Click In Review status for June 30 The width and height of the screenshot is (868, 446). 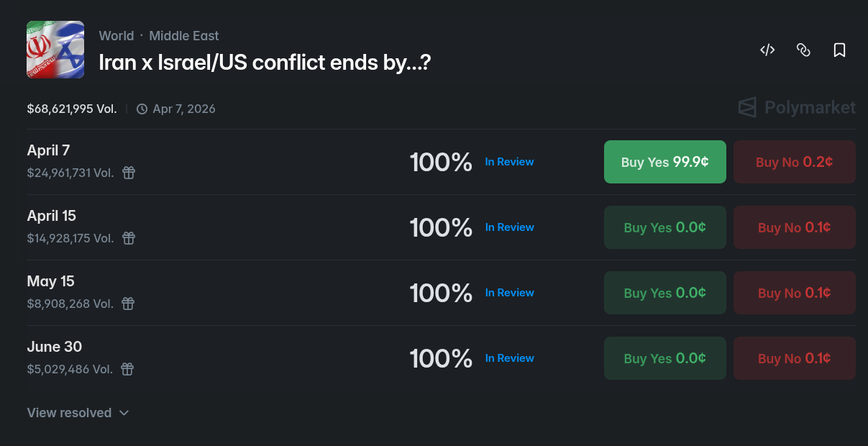(x=509, y=358)
